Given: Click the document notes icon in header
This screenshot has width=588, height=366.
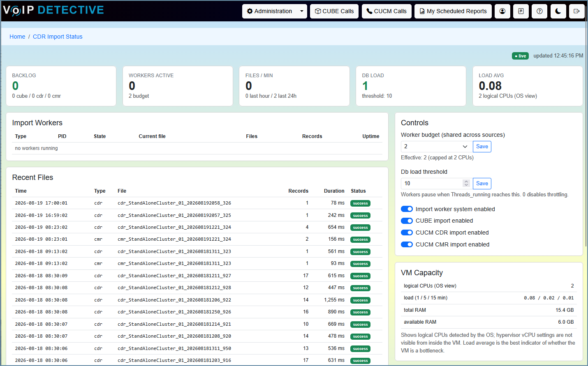Looking at the screenshot, I should [x=521, y=11].
